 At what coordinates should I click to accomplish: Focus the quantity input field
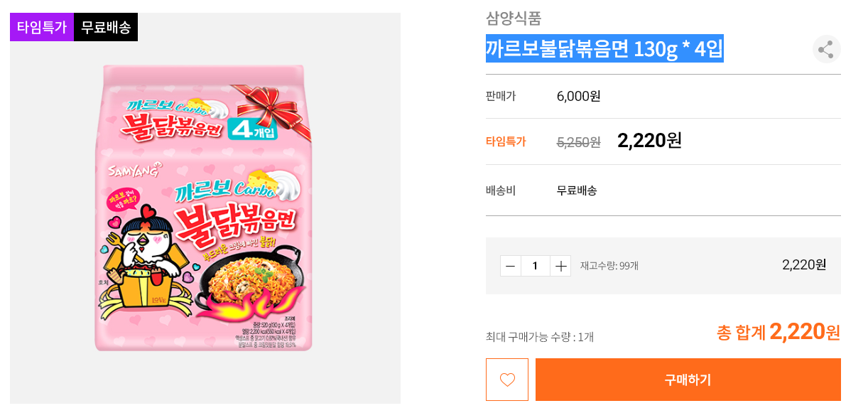click(535, 266)
